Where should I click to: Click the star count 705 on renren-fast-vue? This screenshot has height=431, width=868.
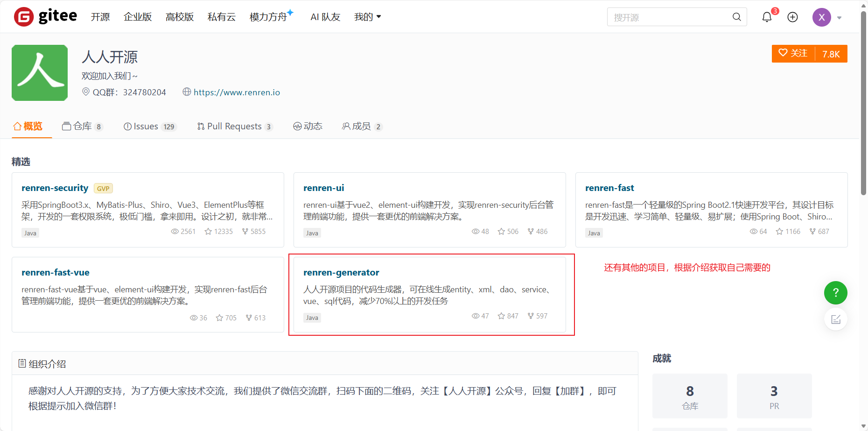(x=226, y=318)
